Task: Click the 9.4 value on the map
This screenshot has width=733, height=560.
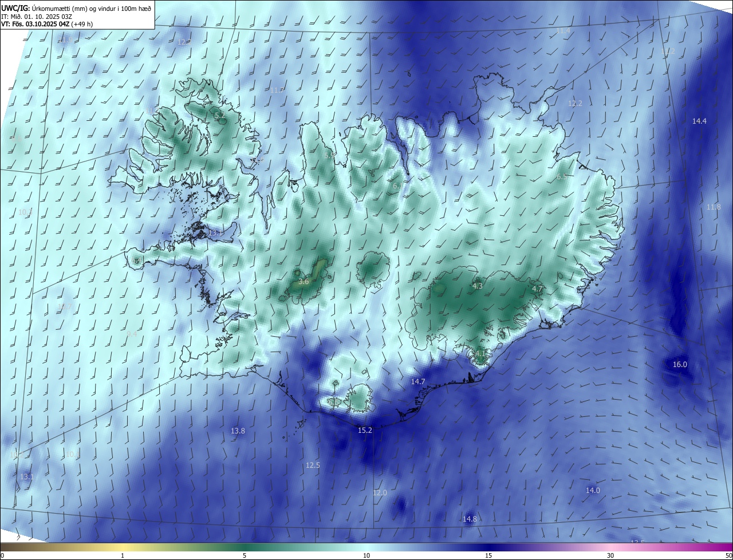Action: click(132, 334)
